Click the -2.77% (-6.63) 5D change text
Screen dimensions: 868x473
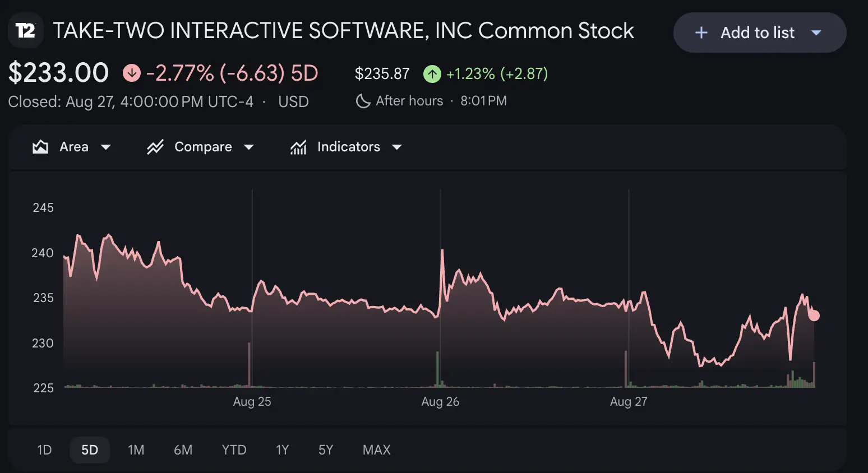click(x=232, y=73)
